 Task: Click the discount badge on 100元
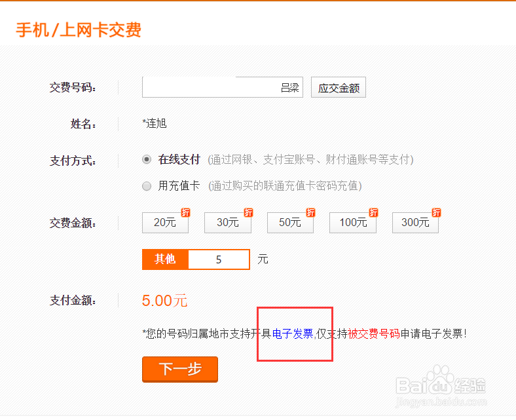tap(373, 212)
